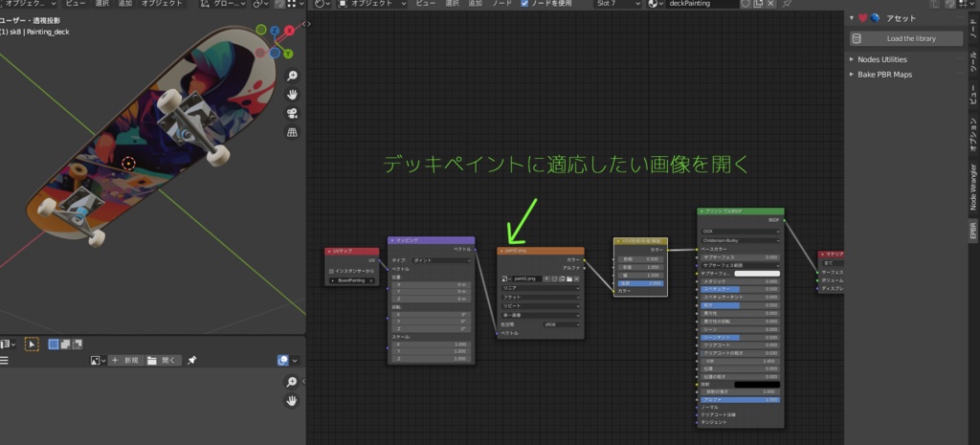
Task: Unlink image with X in paint2.png node
Action: 577,278
